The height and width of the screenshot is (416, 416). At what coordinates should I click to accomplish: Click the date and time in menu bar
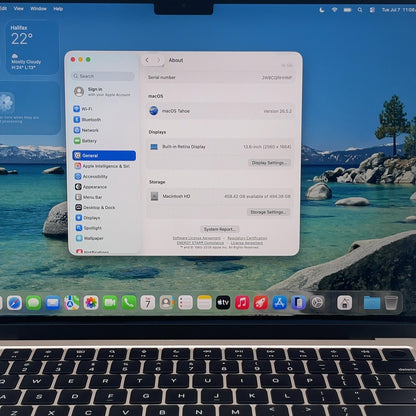399,10
